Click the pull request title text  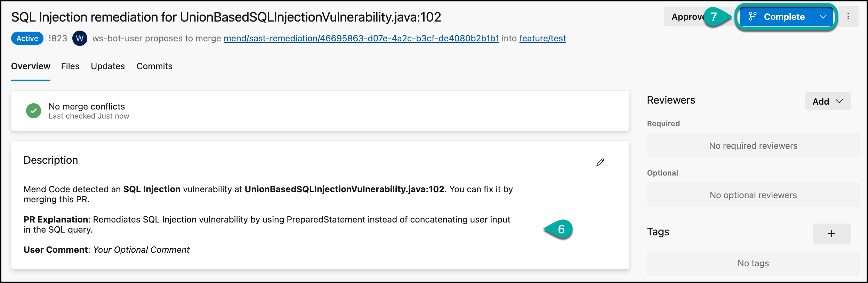(226, 17)
